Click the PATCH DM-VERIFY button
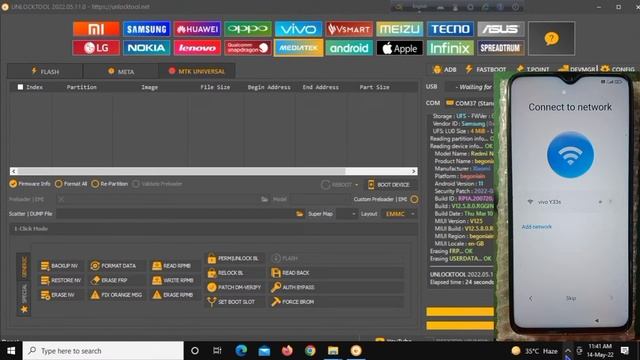 [x=234, y=287]
